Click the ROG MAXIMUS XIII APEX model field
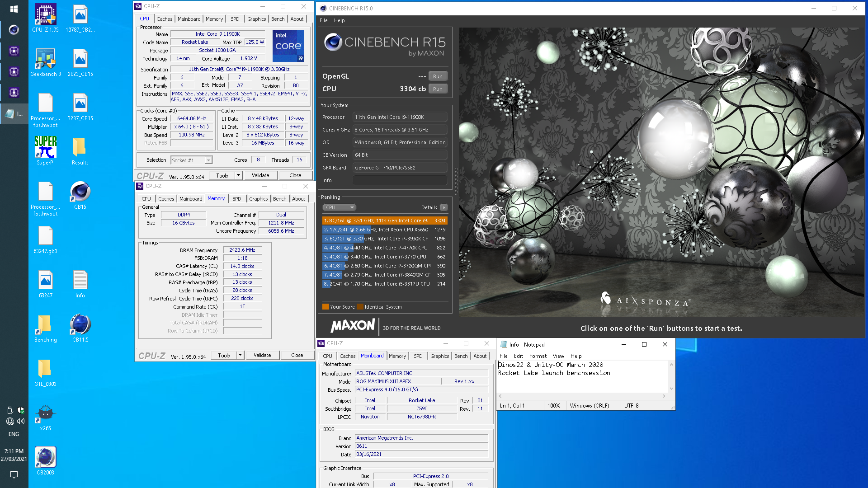868x488 pixels. tap(397, 381)
